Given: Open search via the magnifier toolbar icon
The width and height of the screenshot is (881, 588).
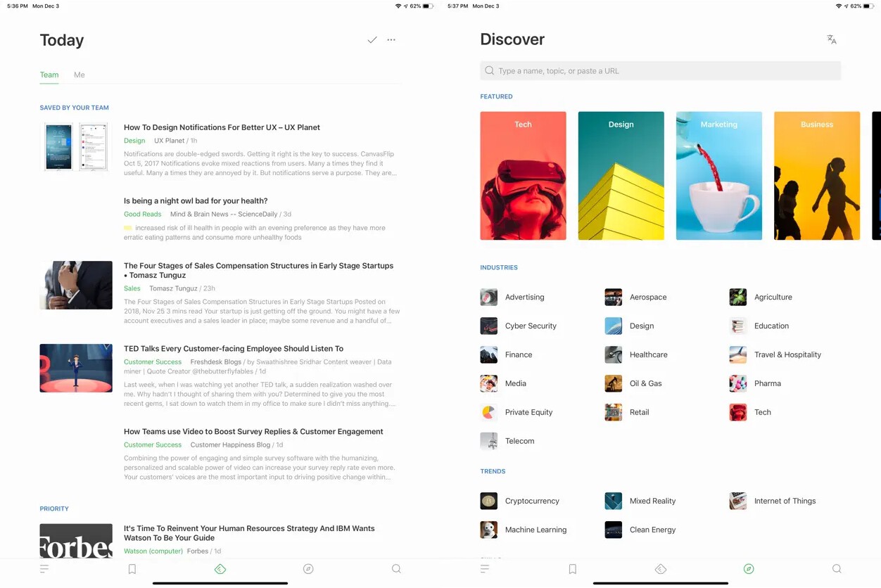Looking at the screenshot, I should point(396,568).
